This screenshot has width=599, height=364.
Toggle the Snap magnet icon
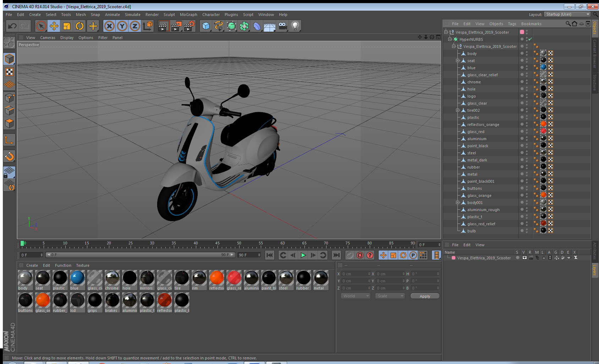point(9,156)
